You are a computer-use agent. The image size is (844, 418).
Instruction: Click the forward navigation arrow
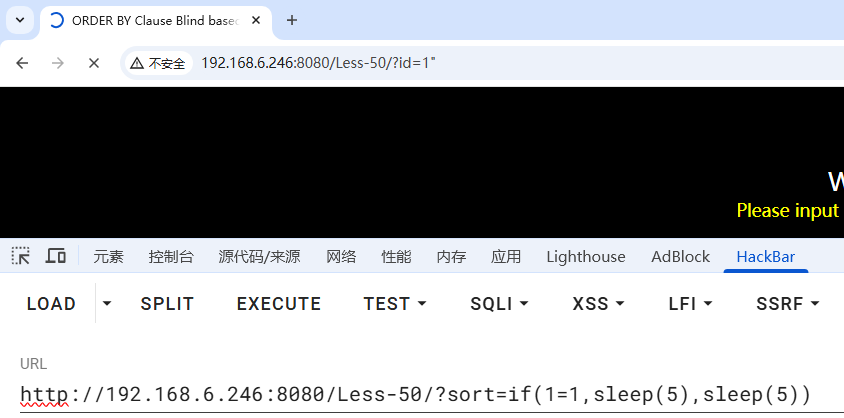tap(58, 63)
